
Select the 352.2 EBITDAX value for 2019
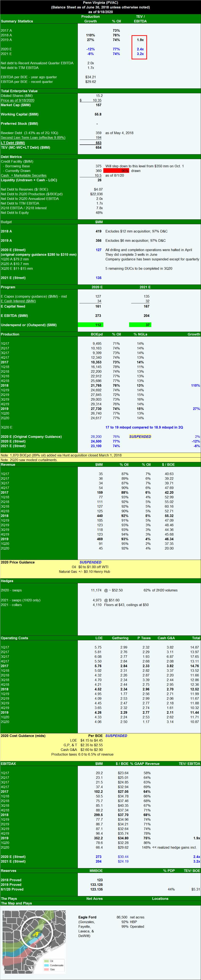98,838
